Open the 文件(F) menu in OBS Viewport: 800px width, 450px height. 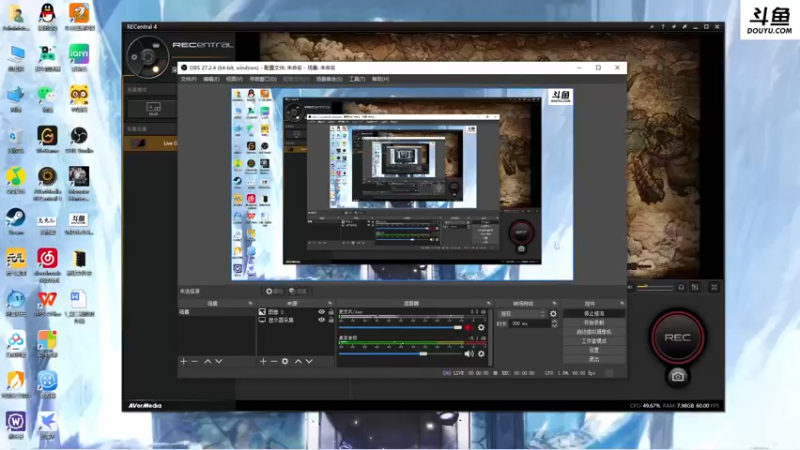[188, 79]
